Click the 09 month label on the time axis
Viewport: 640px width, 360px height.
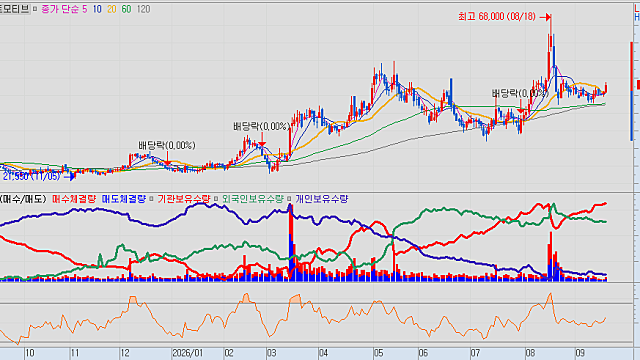coord(580,353)
